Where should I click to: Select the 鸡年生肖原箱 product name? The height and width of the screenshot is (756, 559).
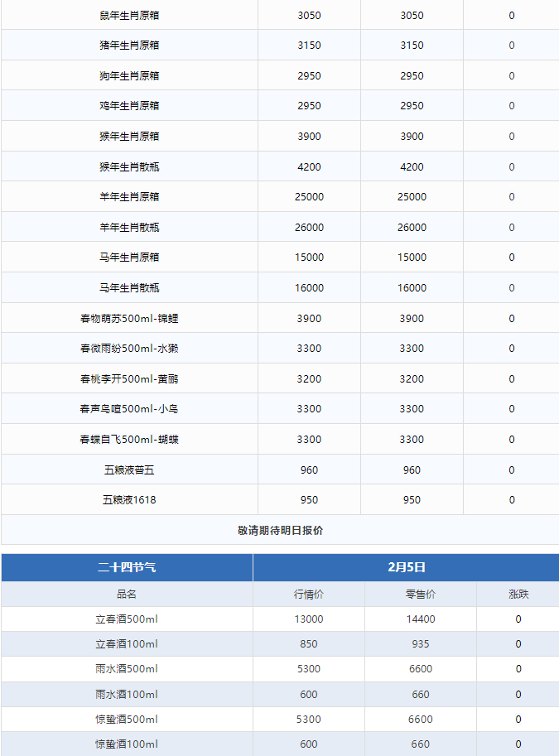pos(129,106)
